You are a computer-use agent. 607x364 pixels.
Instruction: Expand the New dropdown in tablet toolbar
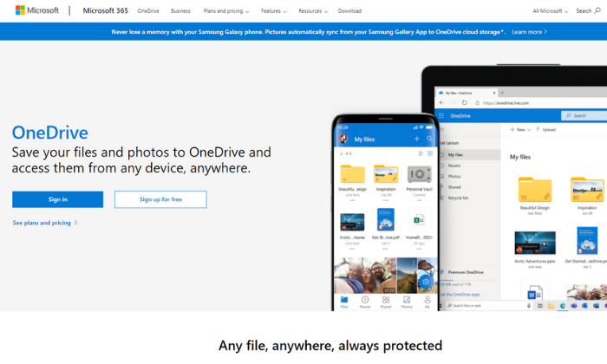(x=520, y=130)
